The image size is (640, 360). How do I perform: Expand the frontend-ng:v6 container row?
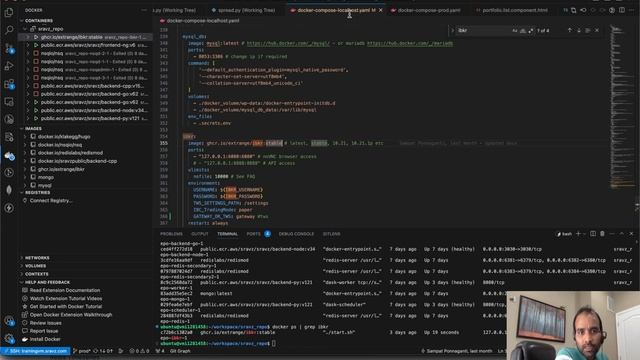[x=28, y=45]
